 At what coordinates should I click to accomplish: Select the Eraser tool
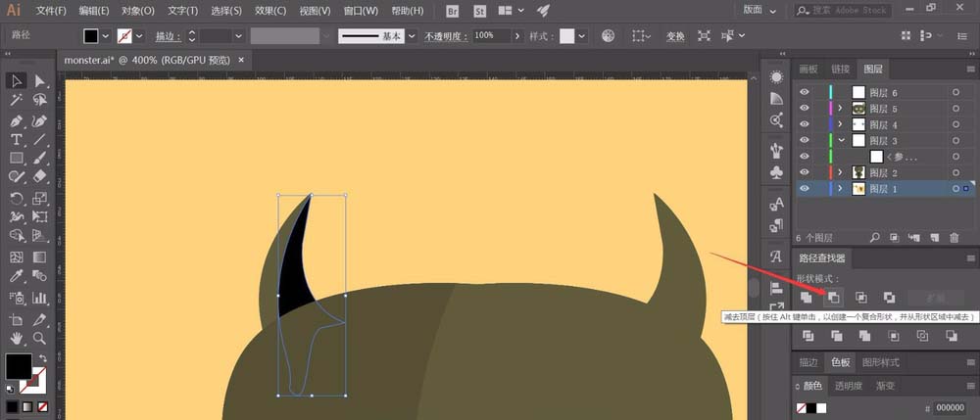tap(39, 176)
